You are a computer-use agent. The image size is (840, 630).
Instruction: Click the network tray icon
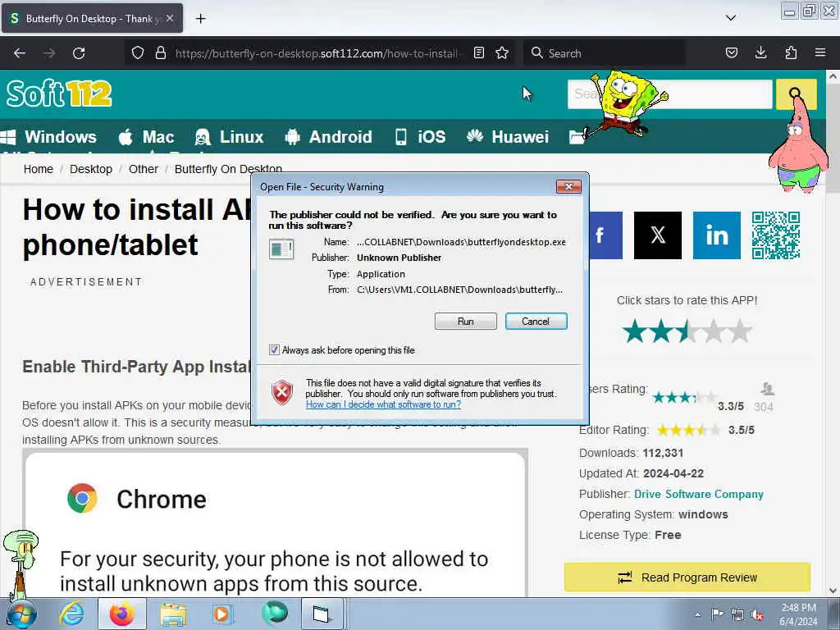[737, 615]
